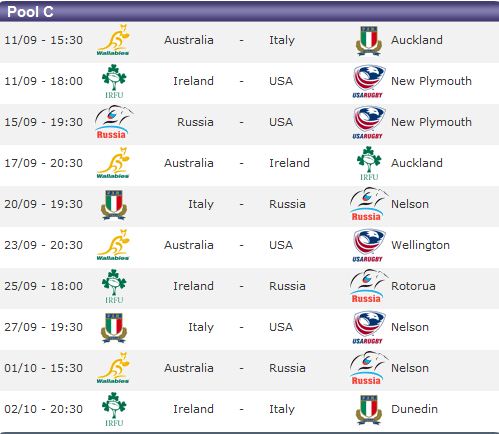Click Italy crest beside Dunedin
This screenshot has height=434, width=499.
[x=368, y=410]
